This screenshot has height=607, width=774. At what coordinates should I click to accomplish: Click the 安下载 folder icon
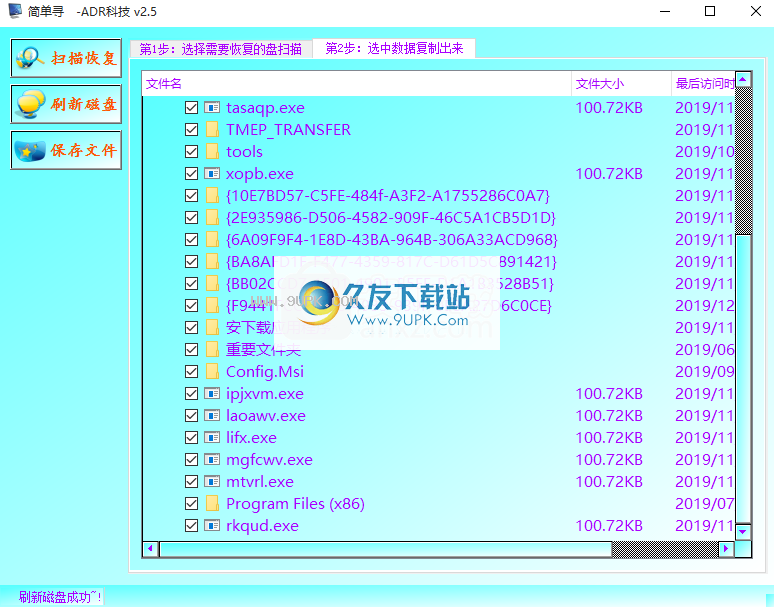(212, 328)
